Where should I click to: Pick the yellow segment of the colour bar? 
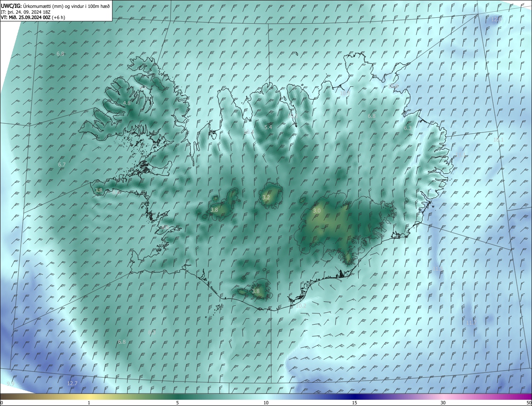click(89, 396)
